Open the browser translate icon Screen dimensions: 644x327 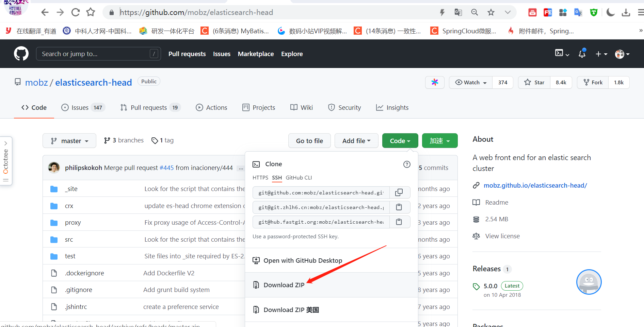458,13
